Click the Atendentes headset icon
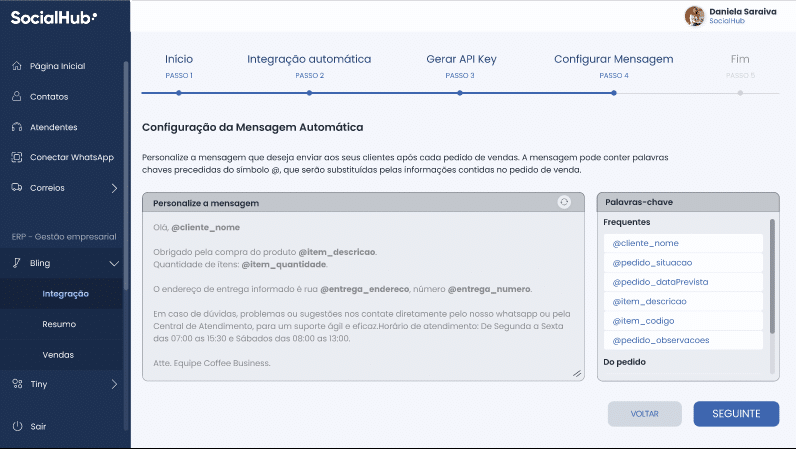Image resolution: width=796 pixels, height=449 pixels. [x=17, y=127]
